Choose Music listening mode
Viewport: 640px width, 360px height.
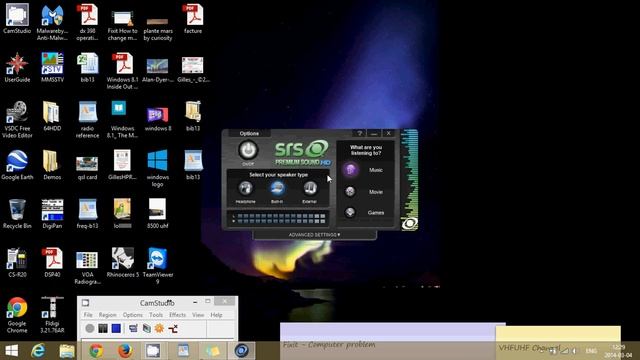click(350, 169)
